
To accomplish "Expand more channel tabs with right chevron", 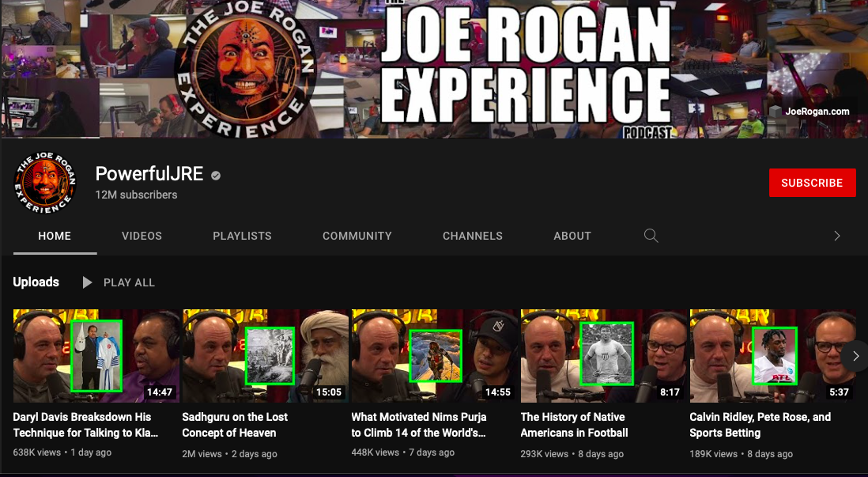I will tap(837, 236).
